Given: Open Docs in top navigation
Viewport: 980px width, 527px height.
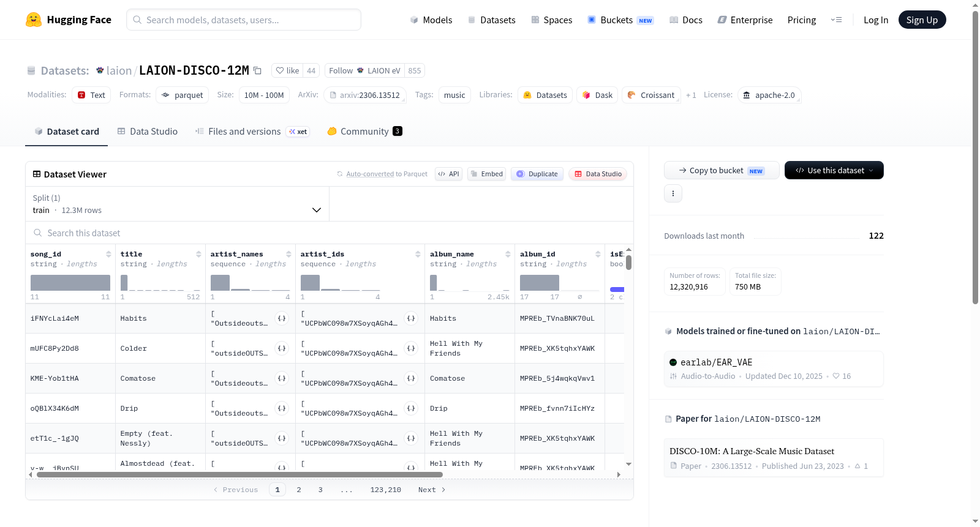Looking at the screenshot, I should [x=686, y=20].
